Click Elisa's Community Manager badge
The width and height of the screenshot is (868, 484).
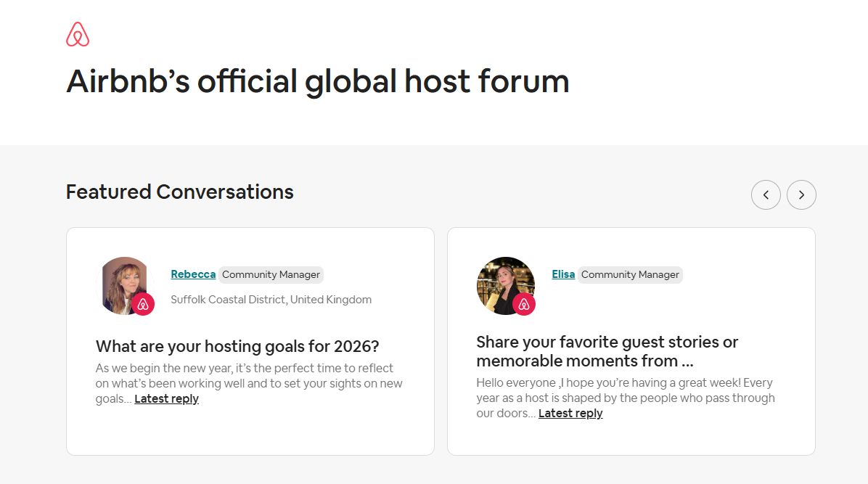click(630, 274)
